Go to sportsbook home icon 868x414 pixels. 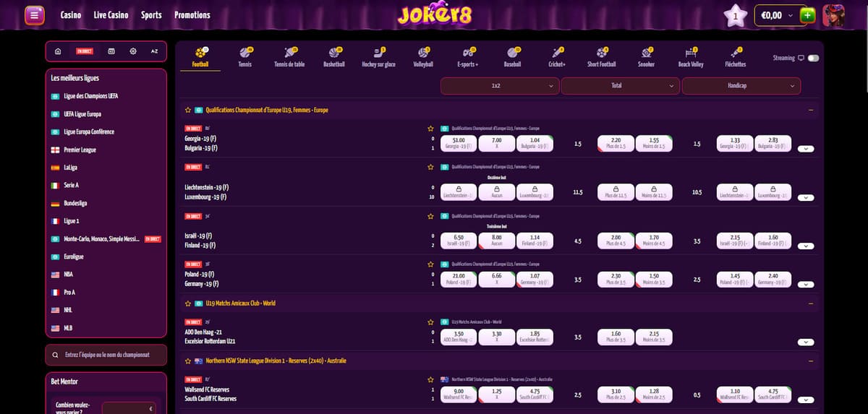click(58, 51)
